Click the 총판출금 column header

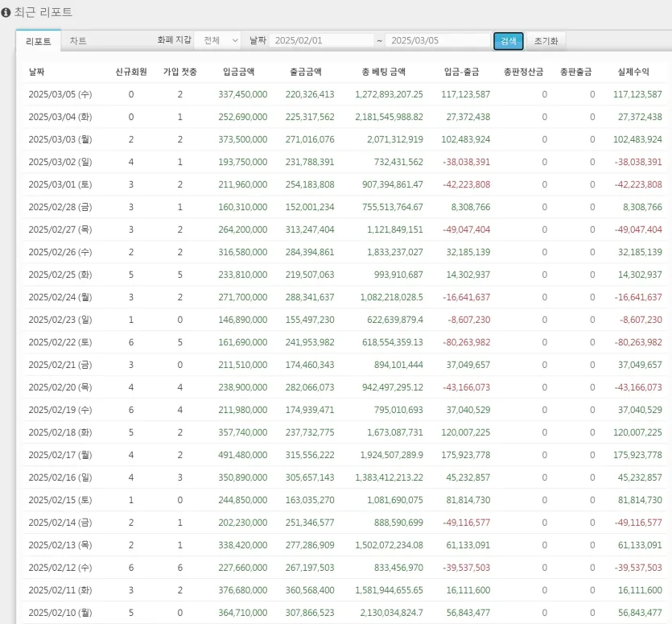pos(576,72)
